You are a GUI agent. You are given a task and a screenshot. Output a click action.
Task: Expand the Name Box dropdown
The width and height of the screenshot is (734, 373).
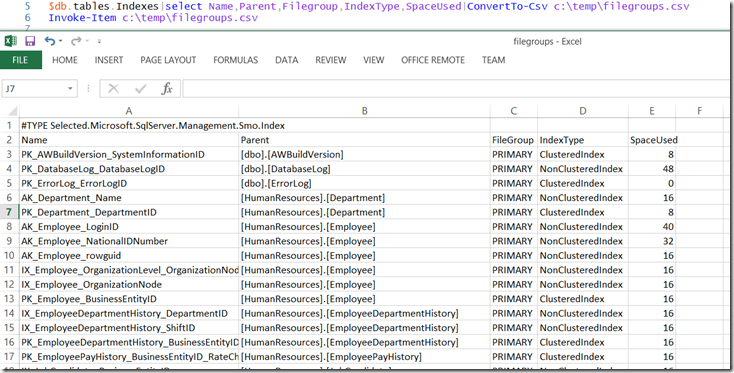pos(70,88)
